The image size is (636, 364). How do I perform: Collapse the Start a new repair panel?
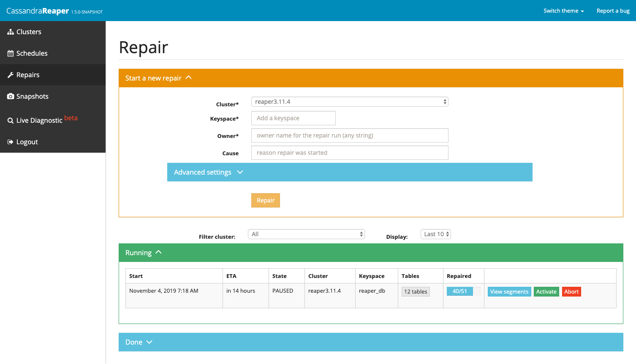(x=371, y=78)
